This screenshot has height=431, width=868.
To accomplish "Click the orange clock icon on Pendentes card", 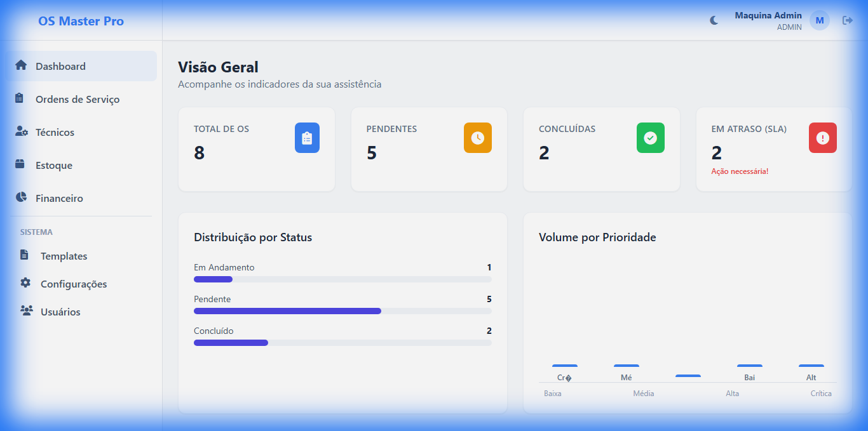I will tap(478, 138).
